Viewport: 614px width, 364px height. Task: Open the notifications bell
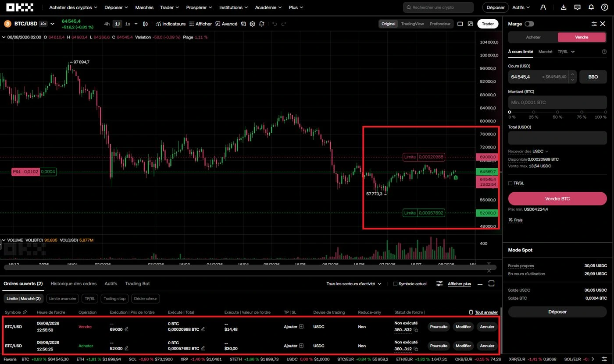point(591,7)
